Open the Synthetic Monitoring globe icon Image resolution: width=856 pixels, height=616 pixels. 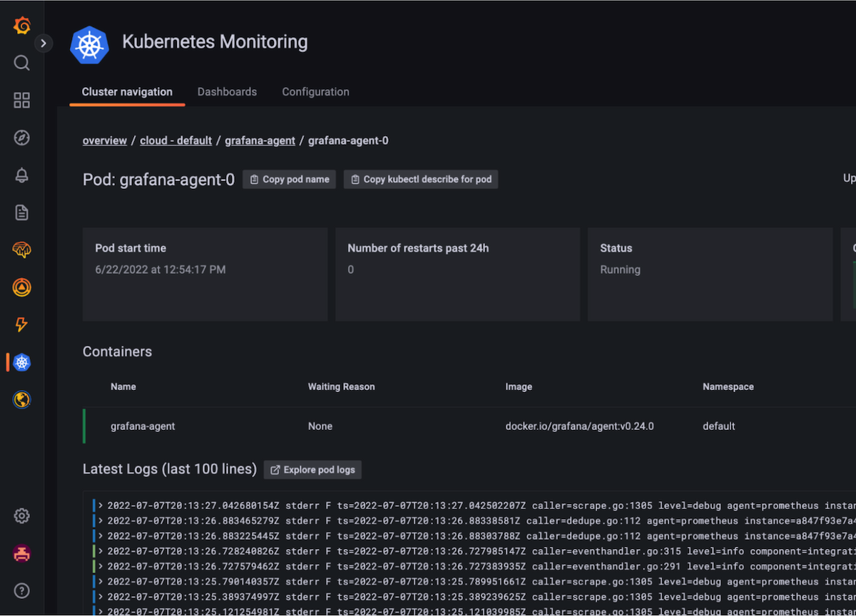(x=21, y=399)
